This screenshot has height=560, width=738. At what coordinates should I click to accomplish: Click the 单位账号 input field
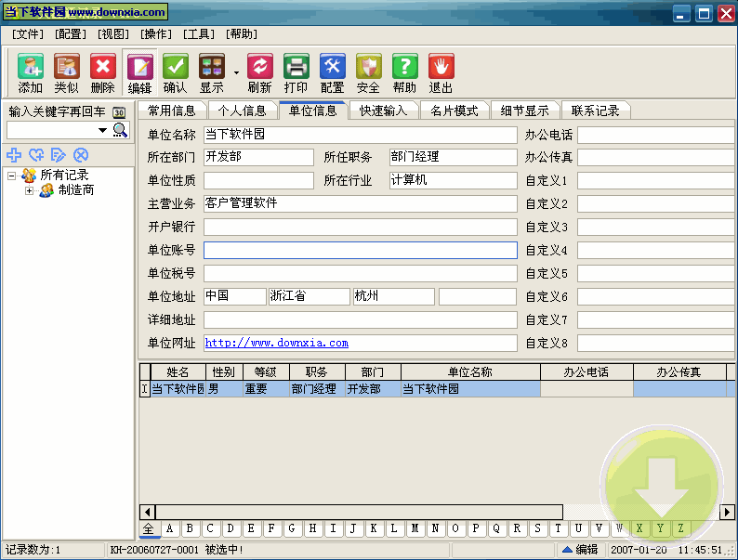(360, 250)
